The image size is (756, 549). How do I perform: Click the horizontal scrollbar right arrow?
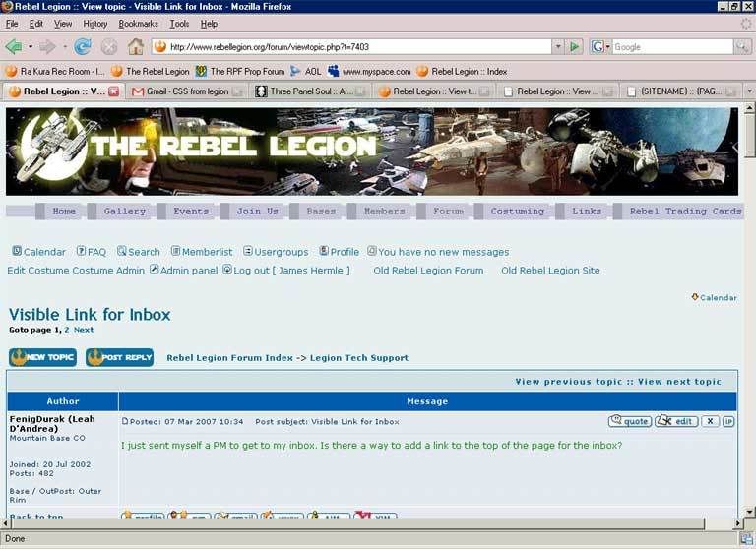tap(737, 523)
